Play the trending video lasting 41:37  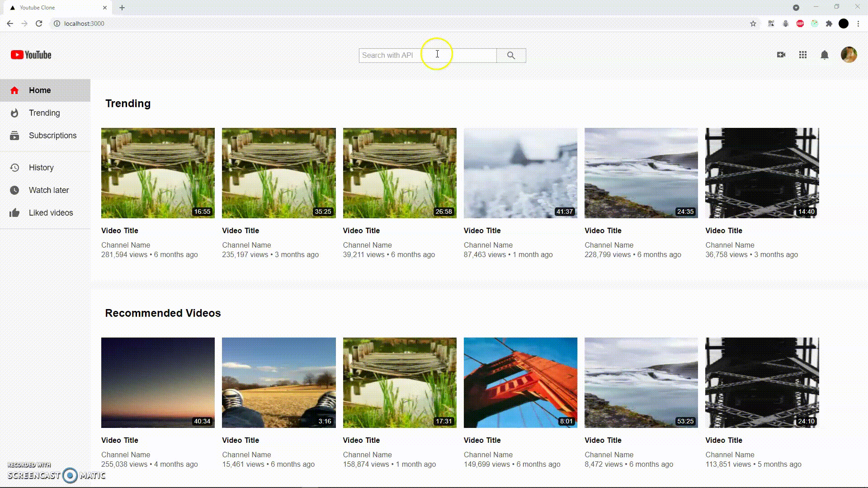(520, 173)
